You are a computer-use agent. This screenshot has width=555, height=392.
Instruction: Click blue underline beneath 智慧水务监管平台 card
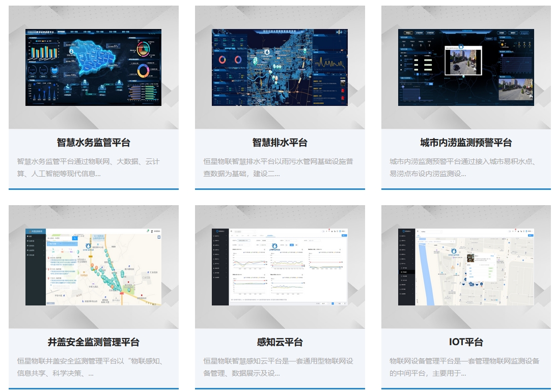[93, 189]
